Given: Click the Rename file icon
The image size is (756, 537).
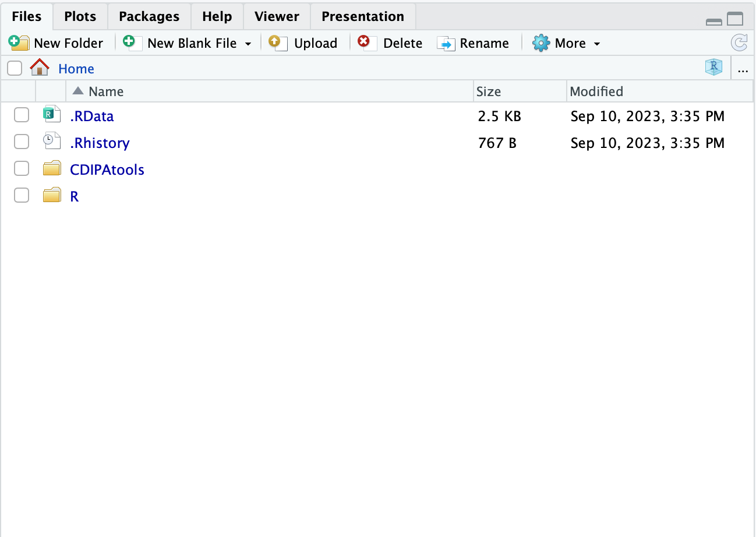Looking at the screenshot, I should (x=446, y=44).
